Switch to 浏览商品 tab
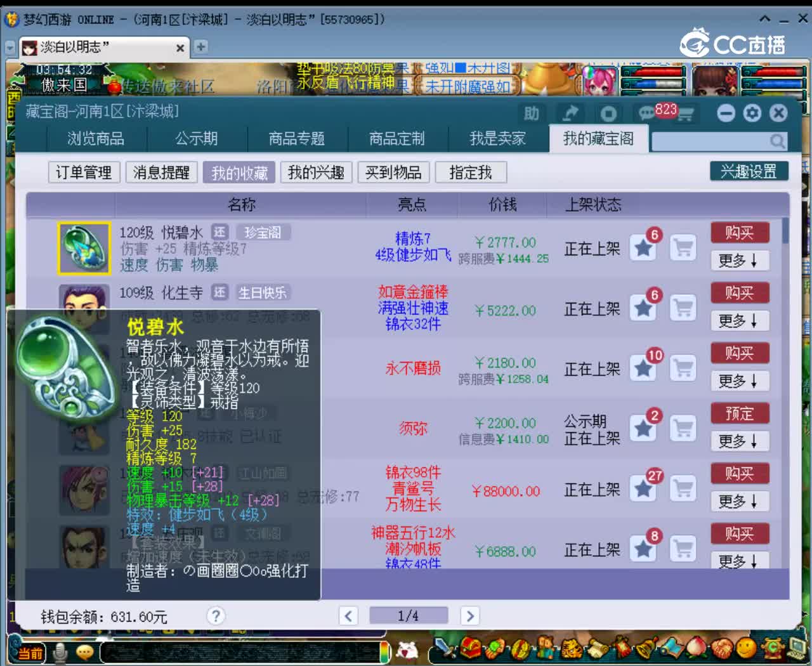This screenshot has height=666, width=812. click(x=96, y=138)
